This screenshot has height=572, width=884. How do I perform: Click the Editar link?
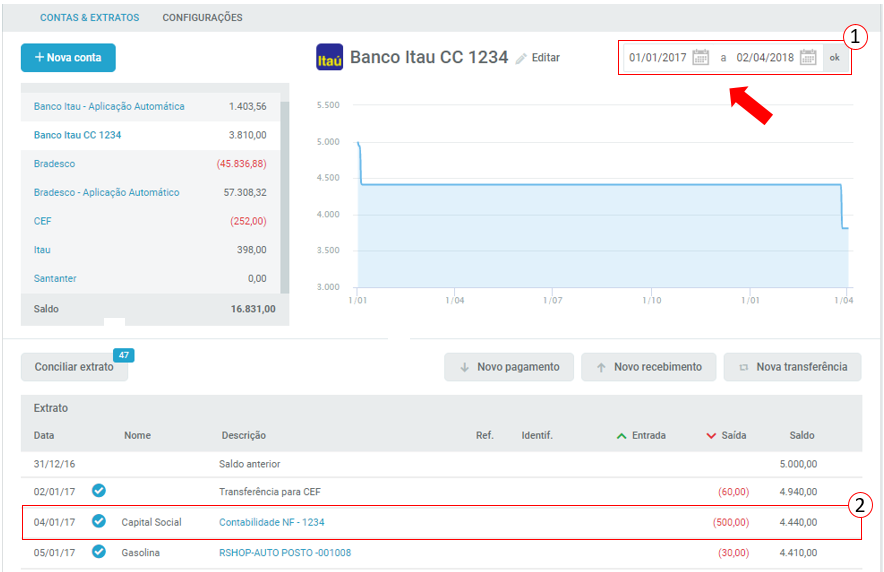[546, 57]
